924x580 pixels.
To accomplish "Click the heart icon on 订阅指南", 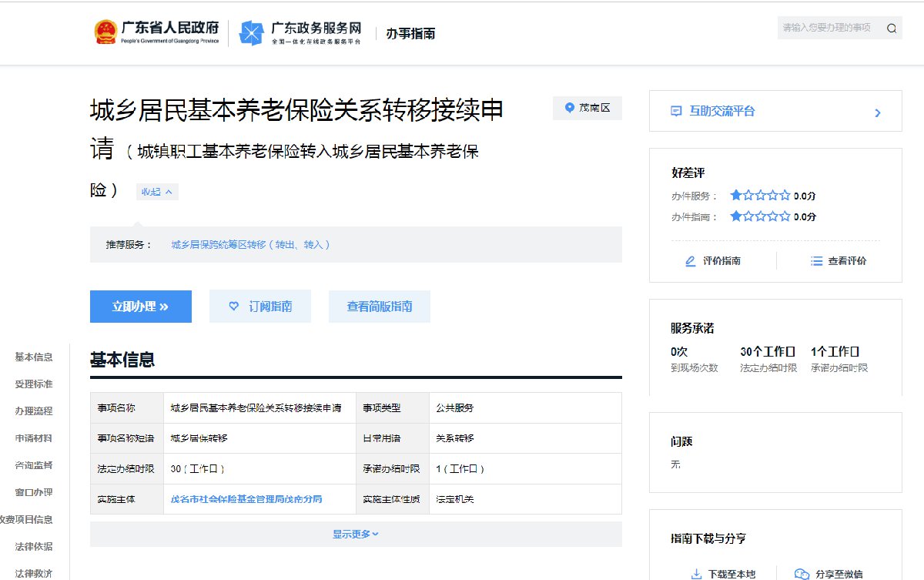I will (234, 307).
